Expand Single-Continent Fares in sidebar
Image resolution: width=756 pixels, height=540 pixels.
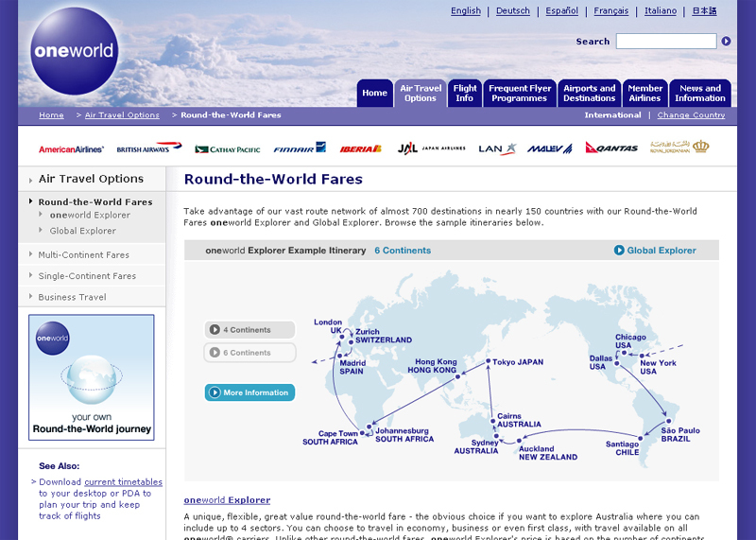tap(87, 276)
